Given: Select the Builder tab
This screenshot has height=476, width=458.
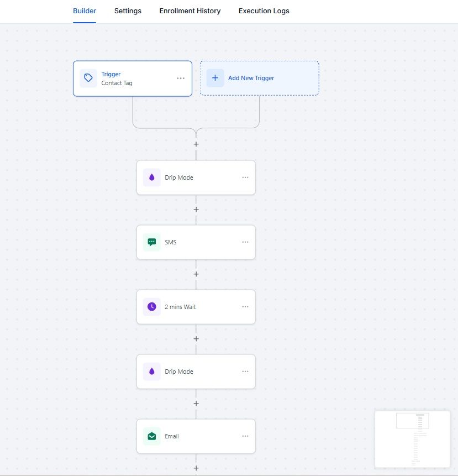Looking at the screenshot, I should [x=85, y=11].
